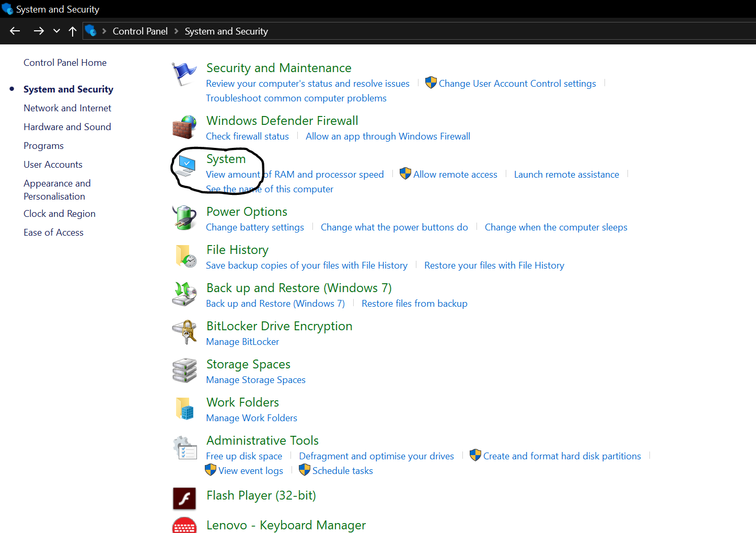Click Free up disk space link
Viewport: 756px width, 533px height.
[244, 456]
